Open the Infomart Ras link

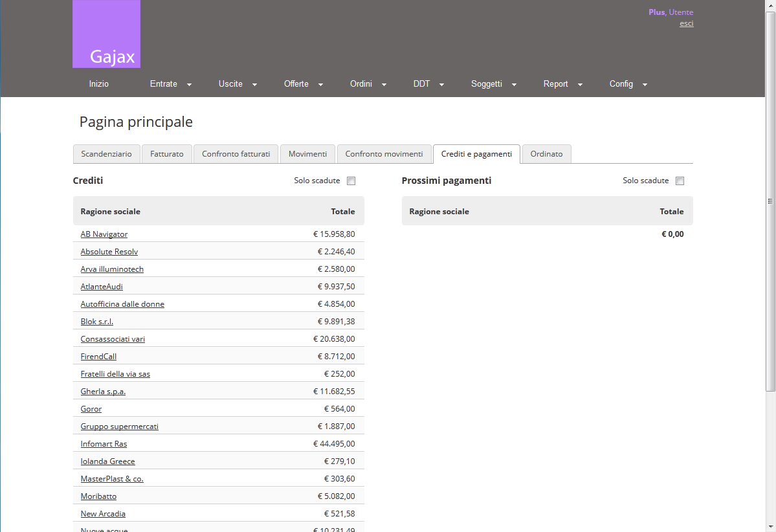104,444
